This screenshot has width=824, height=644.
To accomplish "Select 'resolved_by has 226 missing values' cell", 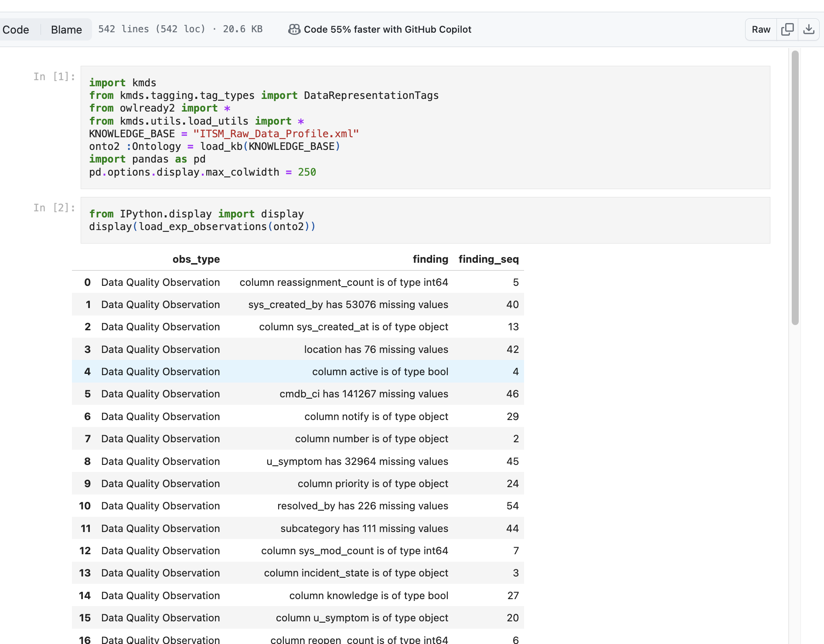I will click(363, 506).
